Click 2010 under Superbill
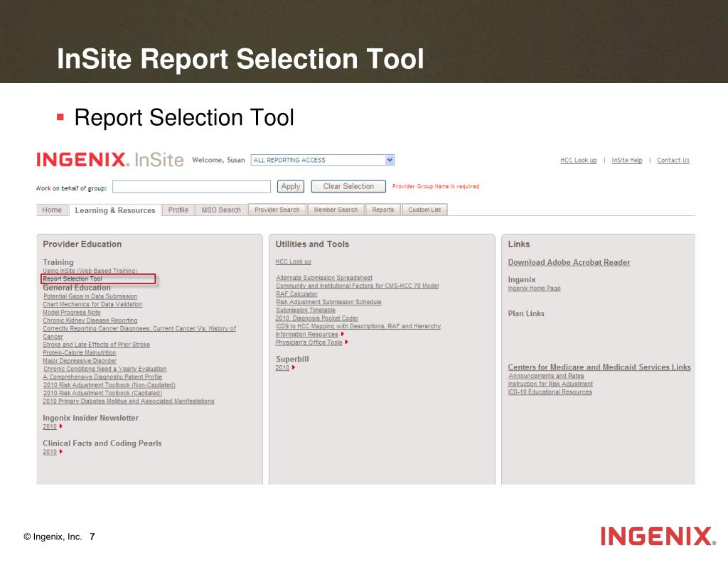The image size is (728, 562). pyautogui.click(x=282, y=368)
